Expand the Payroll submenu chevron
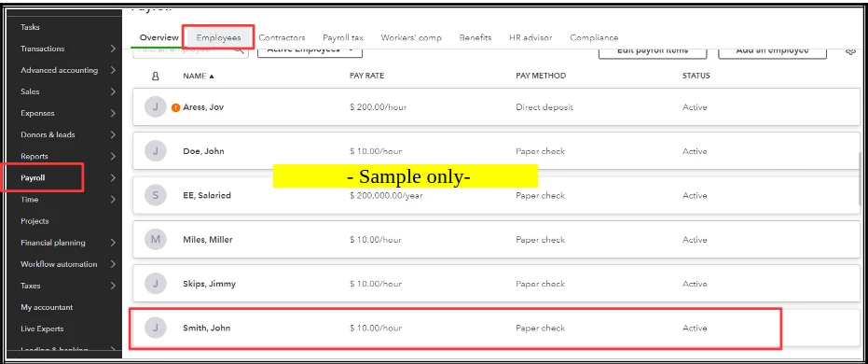The height and width of the screenshot is (364, 868). pyautogui.click(x=113, y=178)
